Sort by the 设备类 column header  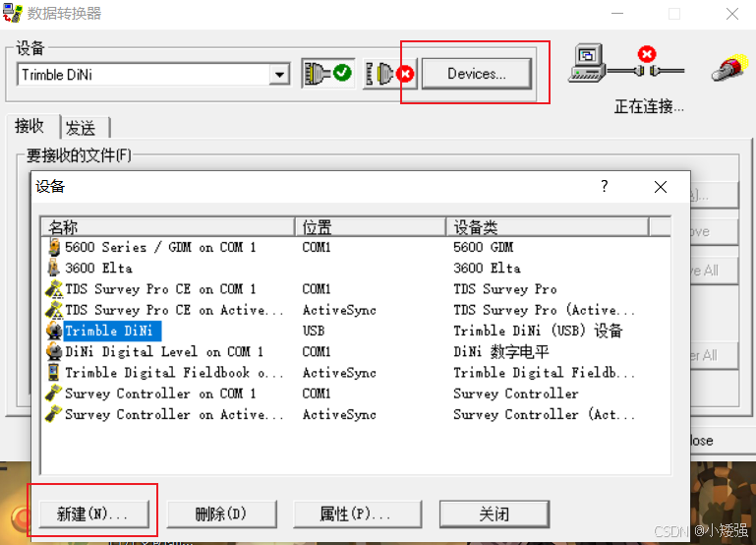coord(548,226)
